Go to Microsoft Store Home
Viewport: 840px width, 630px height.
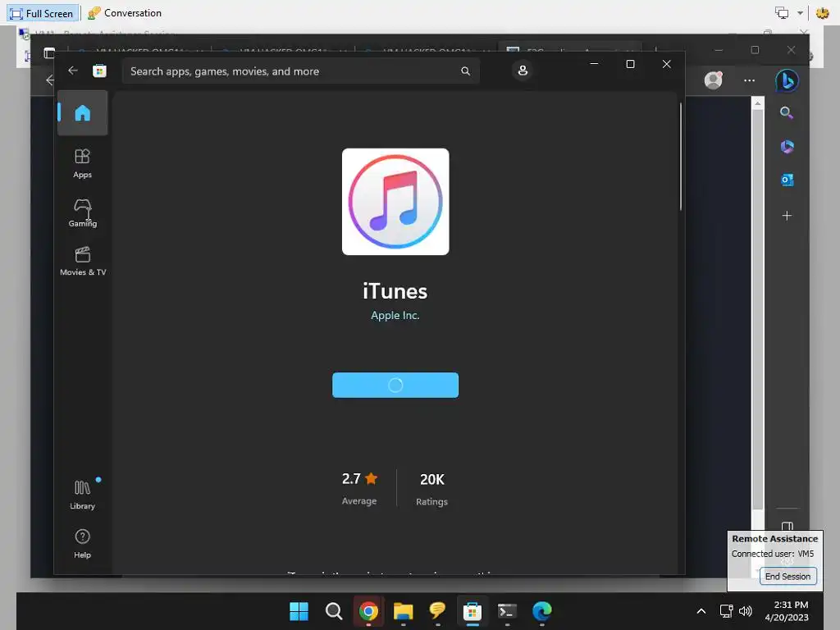point(83,113)
